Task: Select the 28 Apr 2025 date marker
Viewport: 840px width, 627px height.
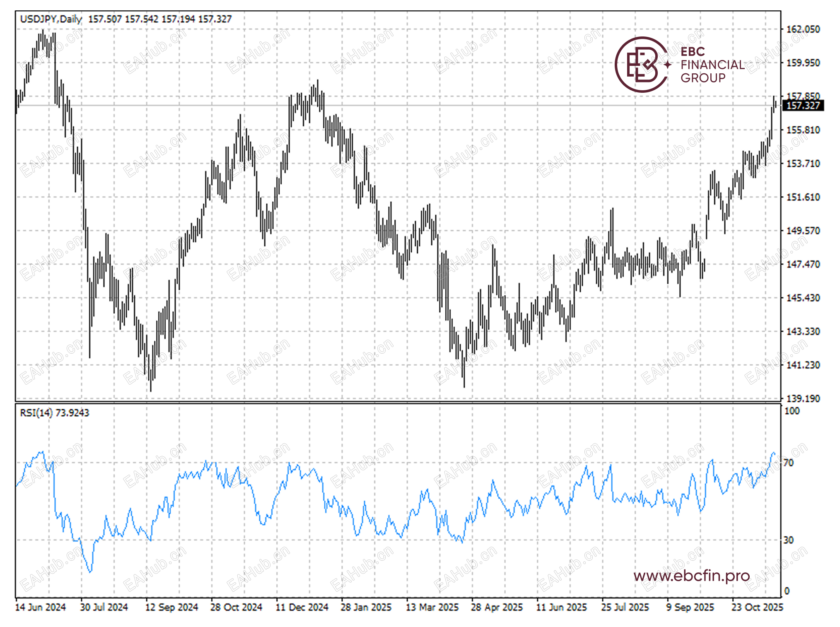Action: coord(497,607)
